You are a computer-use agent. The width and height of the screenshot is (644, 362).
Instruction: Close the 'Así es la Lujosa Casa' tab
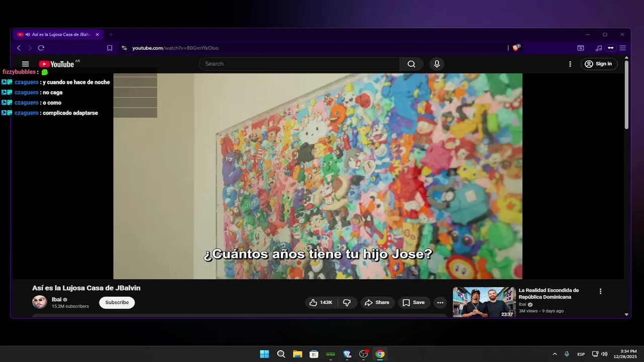(97, 35)
